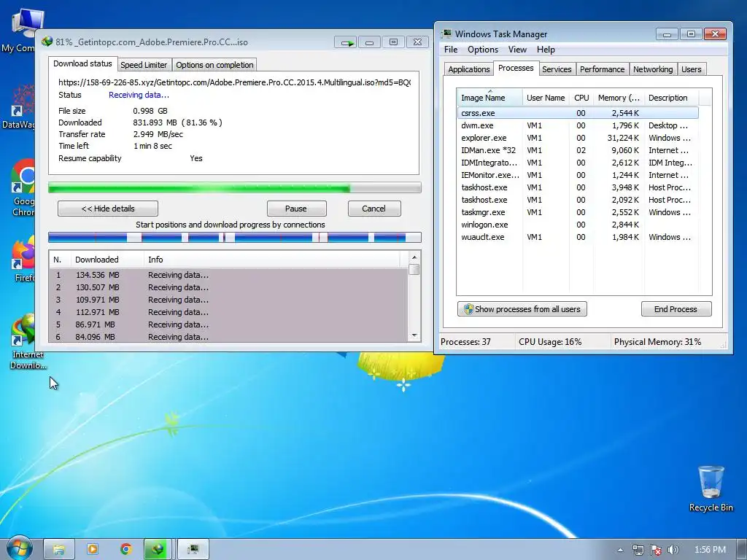Click the Downloaded column header
The width and height of the screenshot is (747, 560).
coord(107,260)
